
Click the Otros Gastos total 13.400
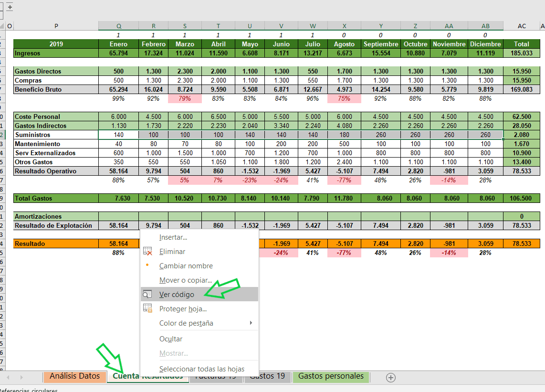point(521,162)
